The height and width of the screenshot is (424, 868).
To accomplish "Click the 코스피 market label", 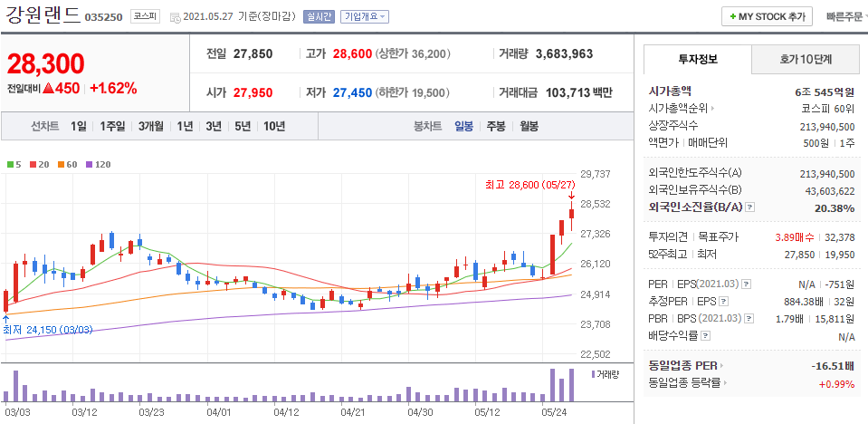I will point(145,16).
